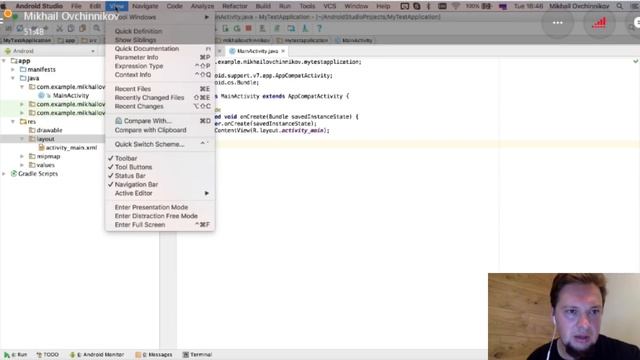This screenshot has height=360, width=640.
Task: Choose Quick Documentation from View menu
Action: [160, 49]
